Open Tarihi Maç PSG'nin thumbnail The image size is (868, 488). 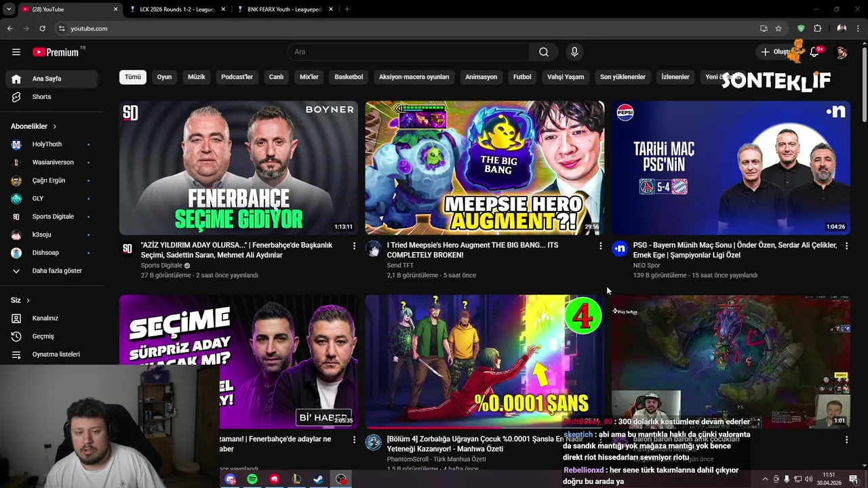(x=731, y=168)
